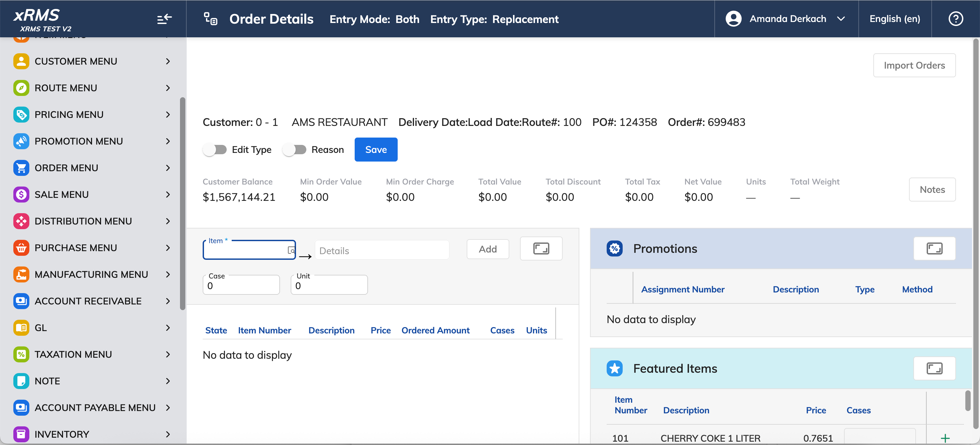
Task: Expand ORDER MENU chevron
Action: (168, 168)
